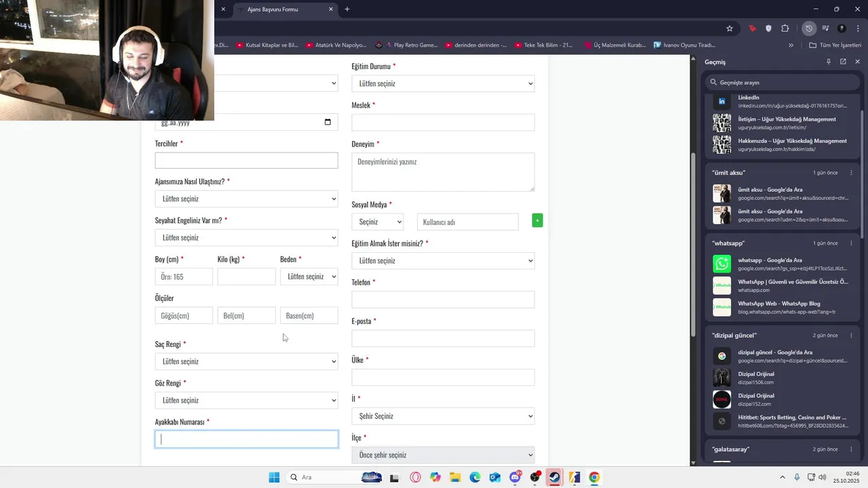This screenshot has width=868, height=488.
Task: Open Microsoft Edge from the taskbar
Action: pos(475,477)
